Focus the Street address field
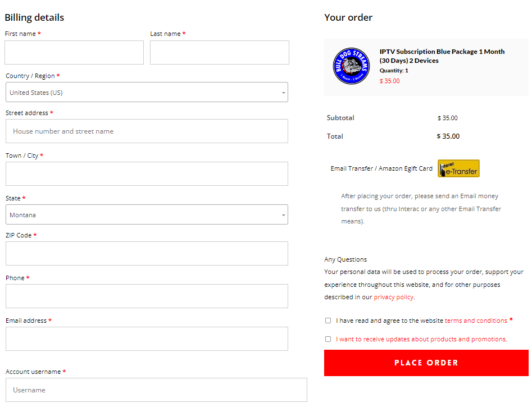This screenshot has width=532, height=407. pyautogui.click(x=147, y=131)
